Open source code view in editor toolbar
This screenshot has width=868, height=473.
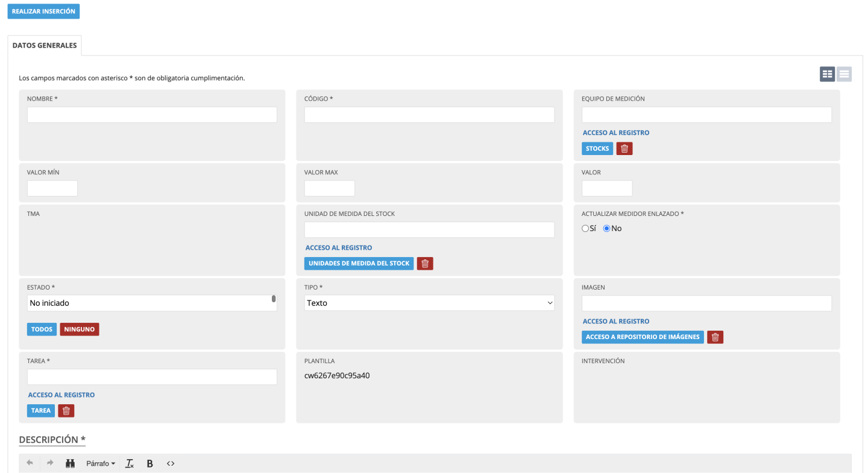click(171, 463)
